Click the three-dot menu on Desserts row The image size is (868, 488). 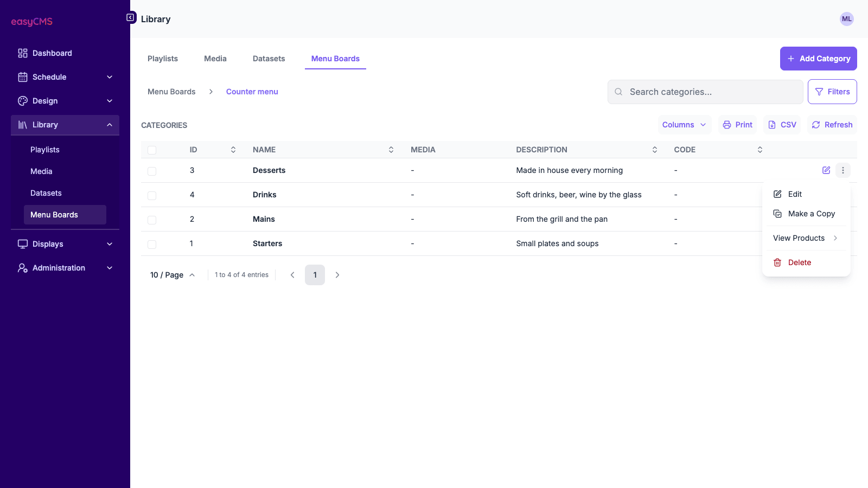[843, 170]
